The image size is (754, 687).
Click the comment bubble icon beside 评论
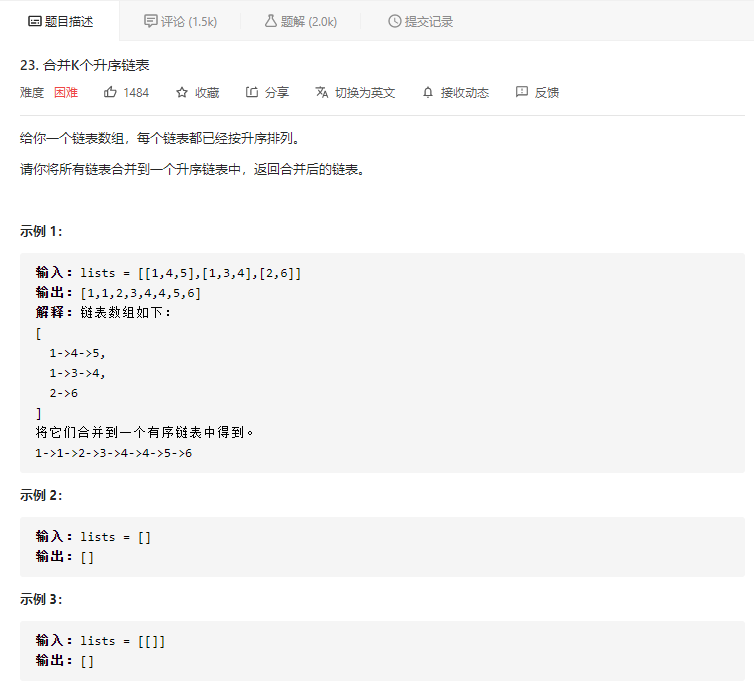pos(151,21)
